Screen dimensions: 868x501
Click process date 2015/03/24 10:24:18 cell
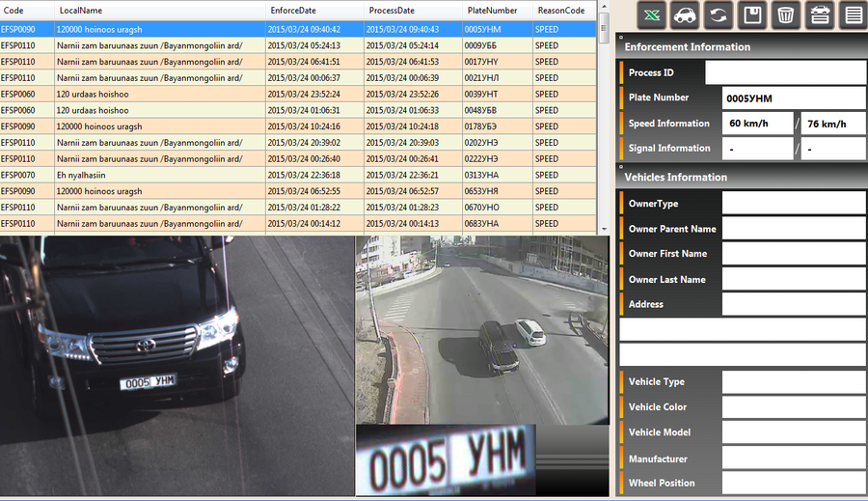[413, 126]
